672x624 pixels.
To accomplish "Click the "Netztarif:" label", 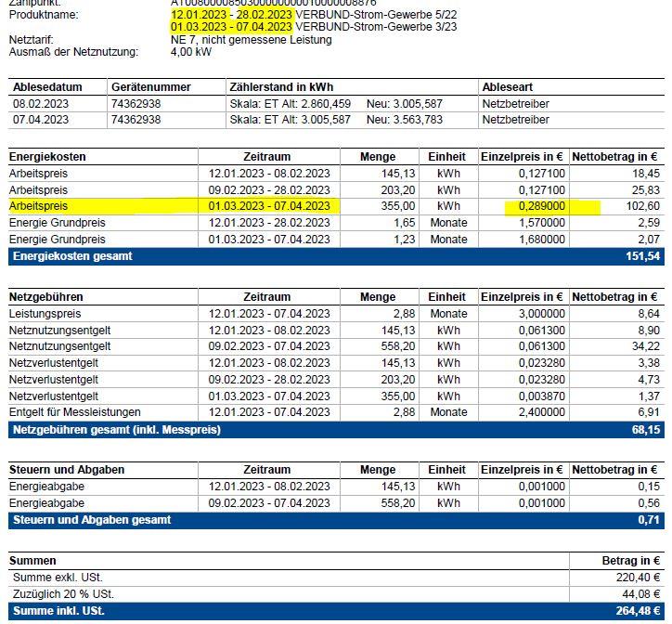I will pyautogui.click(x=32, y=40).
